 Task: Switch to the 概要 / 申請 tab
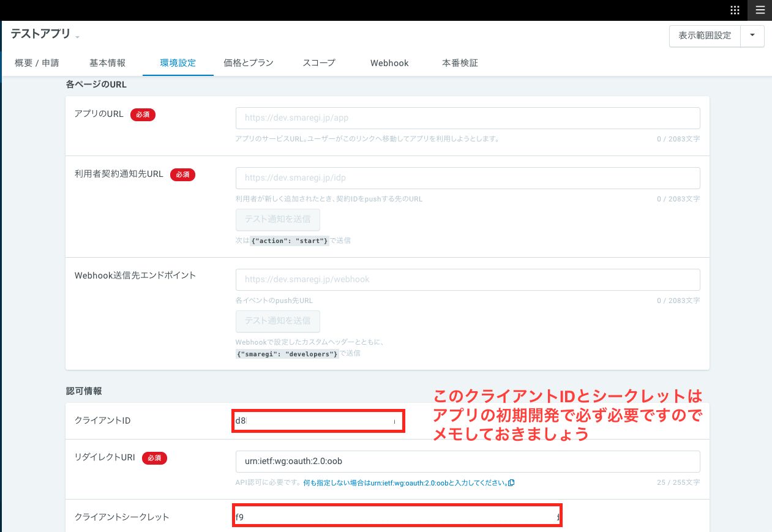click(x=37, y=62)
